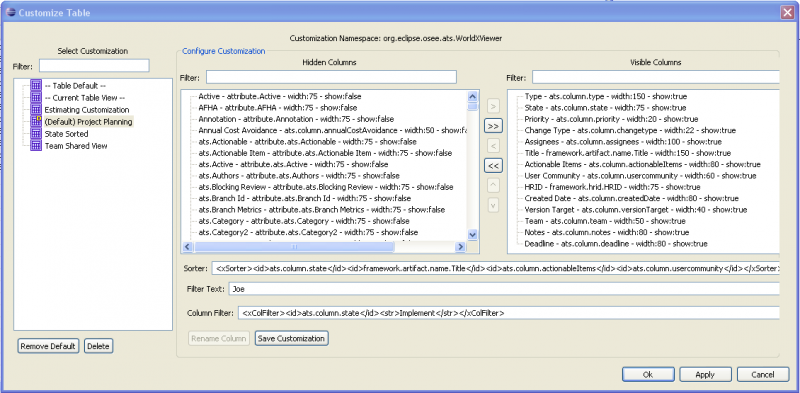The height and width of the screenshot is (393, 800).
Task: Select hidden column 'Annotation - attribute.Annotation'
Action: [296, 118]
